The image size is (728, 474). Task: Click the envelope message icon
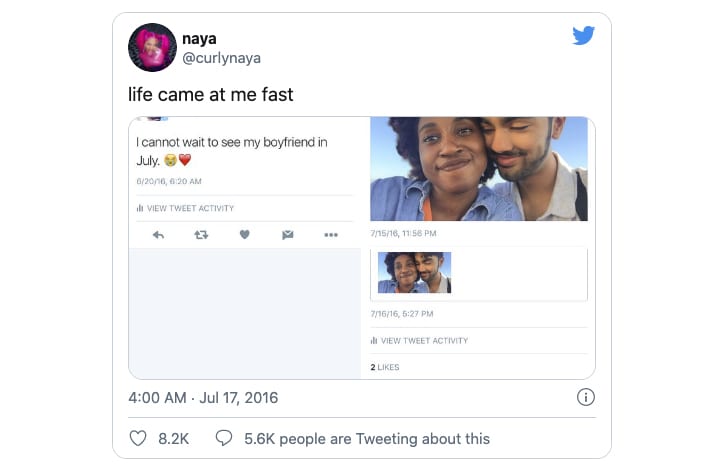click(288, 235)
